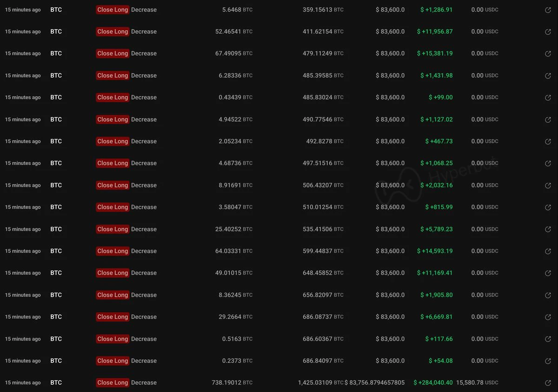Click the position size 686.84097 BTC
The width and height of the screenshot is (558, 392).
point(323,361)
